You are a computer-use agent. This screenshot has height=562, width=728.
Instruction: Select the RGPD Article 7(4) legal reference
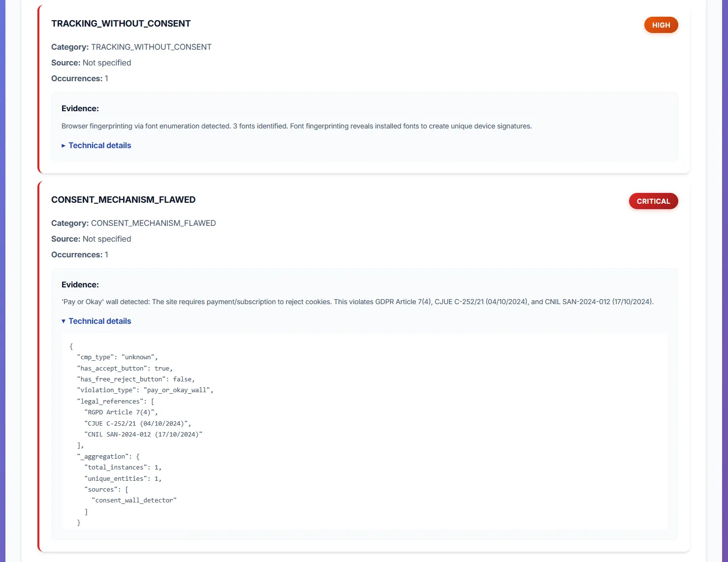[x=120, y=412]
